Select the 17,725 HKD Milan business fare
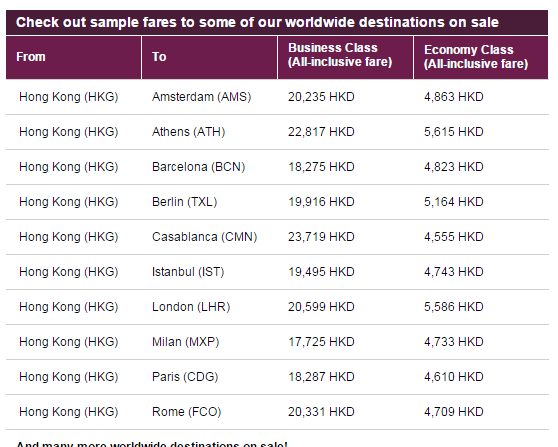The width and height of the screenshot is (558, 447). click(x=321, y=342)
